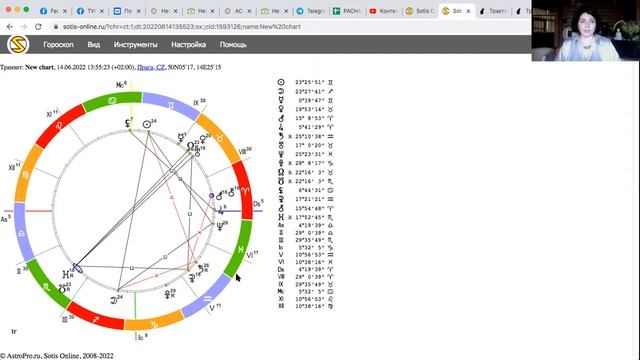
Task: Switch to the Sotis C browser tab
Action: (420, 11)
